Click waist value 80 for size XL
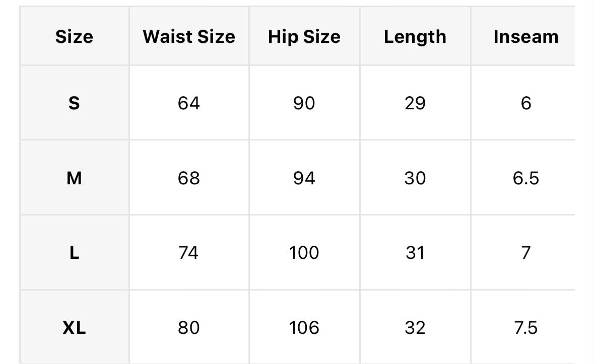 [188, 327]
